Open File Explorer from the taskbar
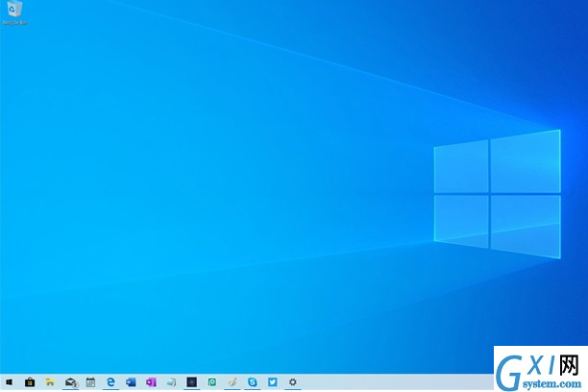The width and height of the screenshot is (588, 392). [50, 382]
